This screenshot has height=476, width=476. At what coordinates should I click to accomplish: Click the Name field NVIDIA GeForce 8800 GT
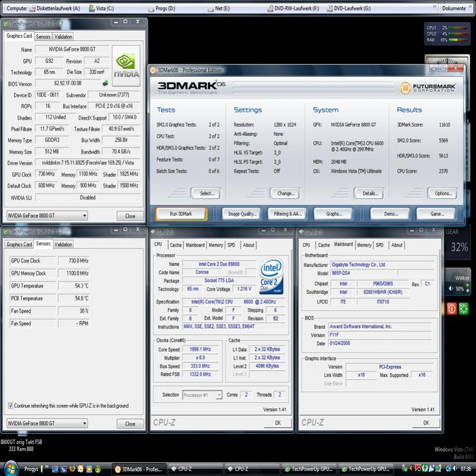72,49
